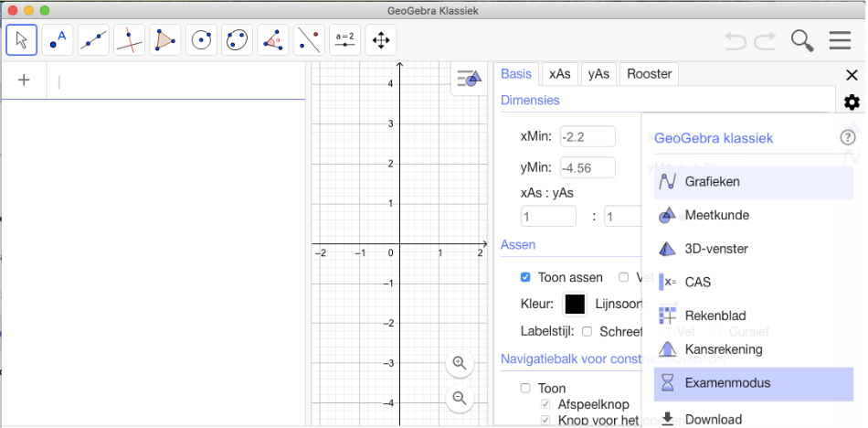Toggle the Schreef label style checkbox
The height and width of the screenshot is (428, 868).
click(587, 332)
